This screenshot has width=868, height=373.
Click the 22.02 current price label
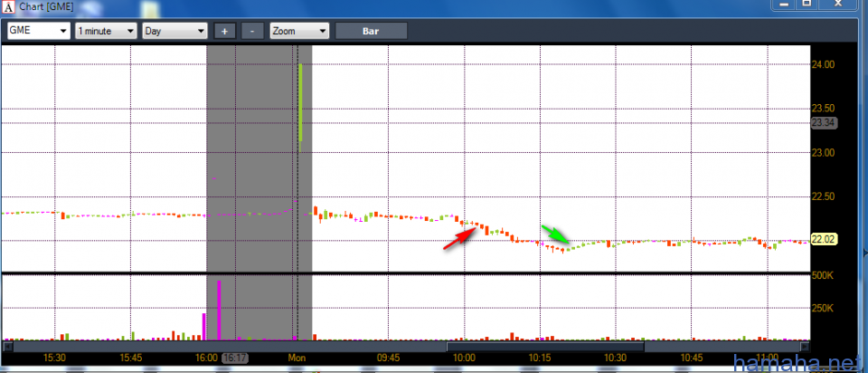(824, 239)
